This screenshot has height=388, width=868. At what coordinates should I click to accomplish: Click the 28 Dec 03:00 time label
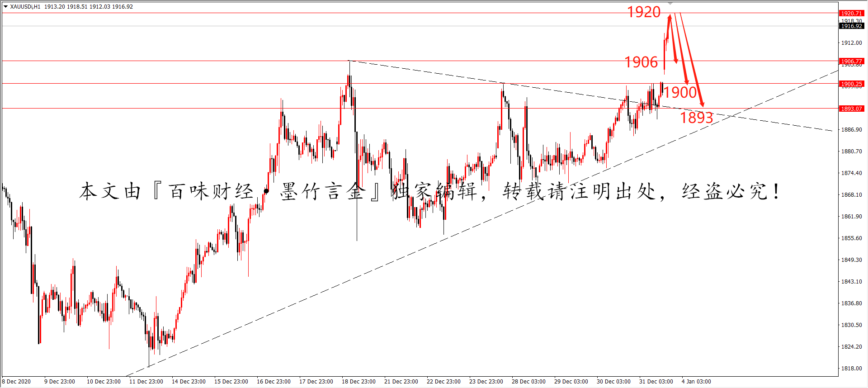point(528,382)
